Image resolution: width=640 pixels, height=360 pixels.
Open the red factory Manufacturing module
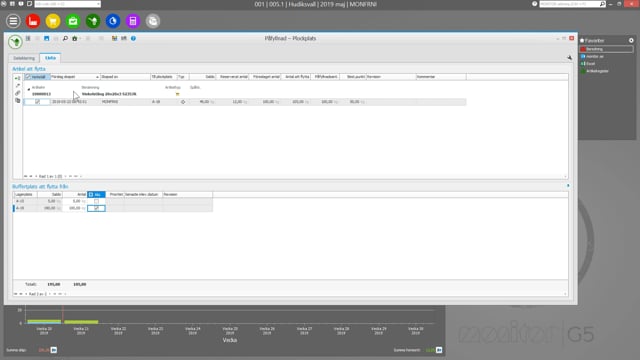tap(33, 21)
